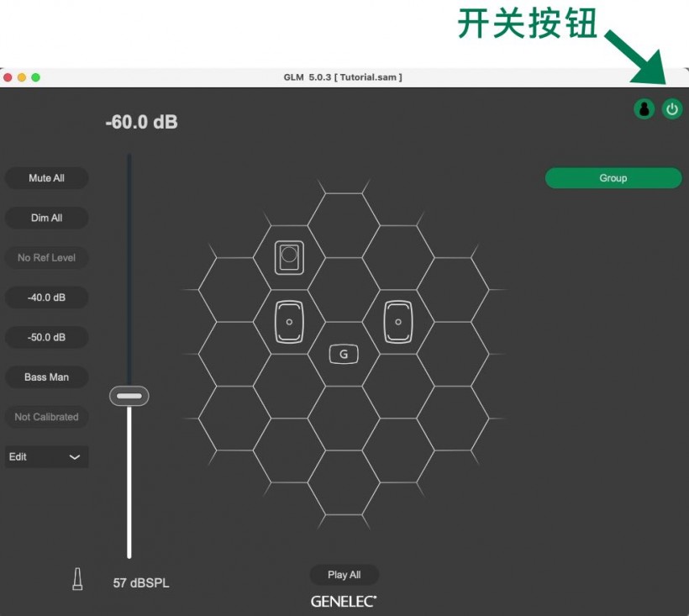
Task: Click the window title GLM 5.0.3 [ Tutorial.sam ]
Action: pyautogui.click(x=343, y=77)
